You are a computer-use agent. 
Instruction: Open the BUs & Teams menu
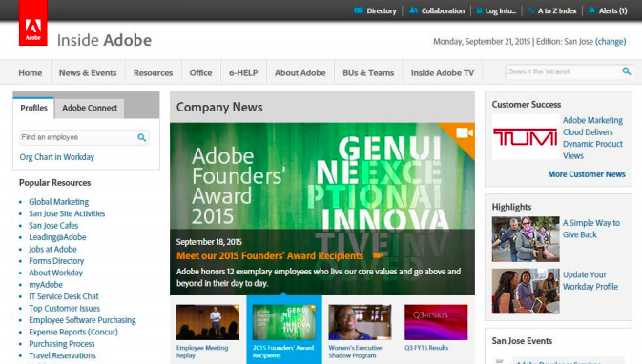tap(368, 72)
